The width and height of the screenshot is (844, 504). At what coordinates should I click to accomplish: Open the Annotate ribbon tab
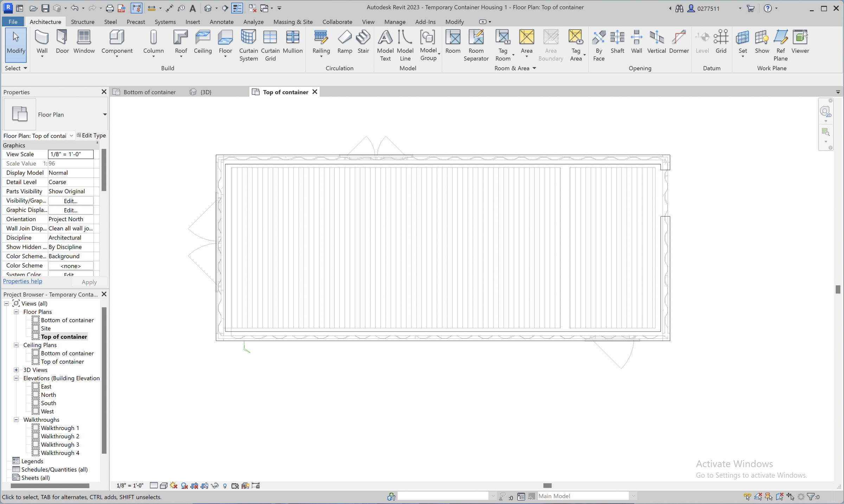click(x=222, y=22)
